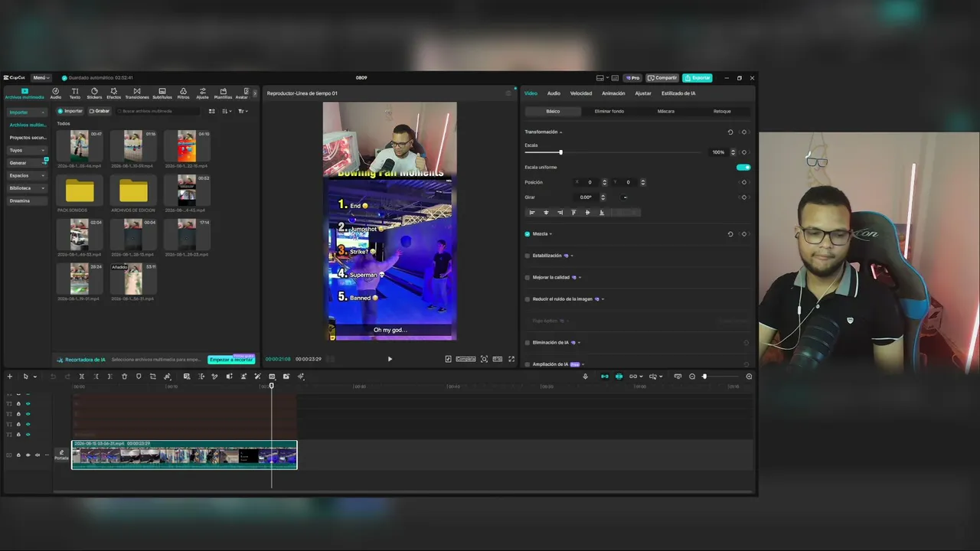
Task: Click the Portada cover button on timeline
Action: (61, 455)
